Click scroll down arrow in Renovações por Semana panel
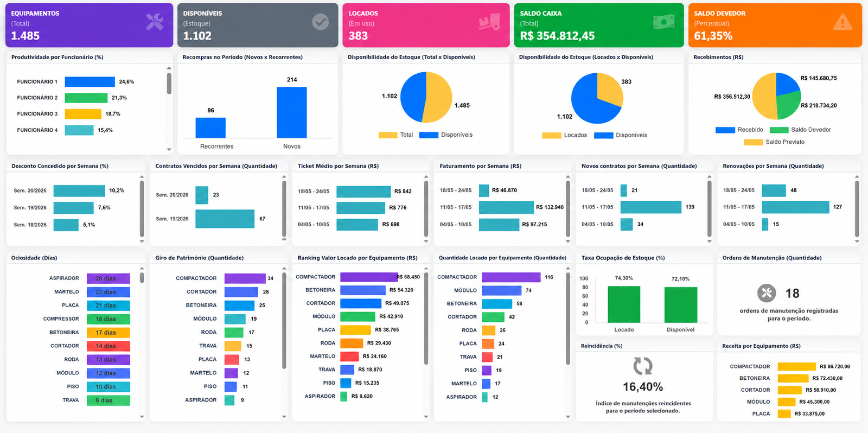 tap(857, 241)
